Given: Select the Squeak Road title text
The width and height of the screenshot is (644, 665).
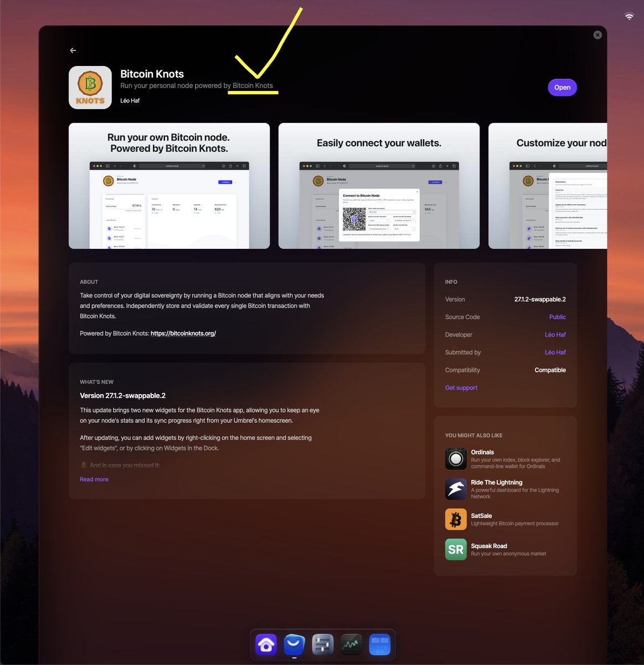Looking at the screenshot, I should tap(489, 546).
